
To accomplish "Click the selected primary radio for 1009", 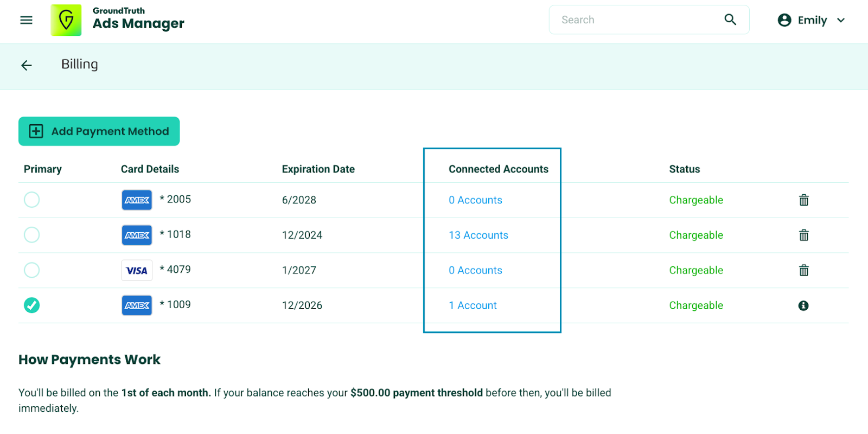I will click(32, 305).
